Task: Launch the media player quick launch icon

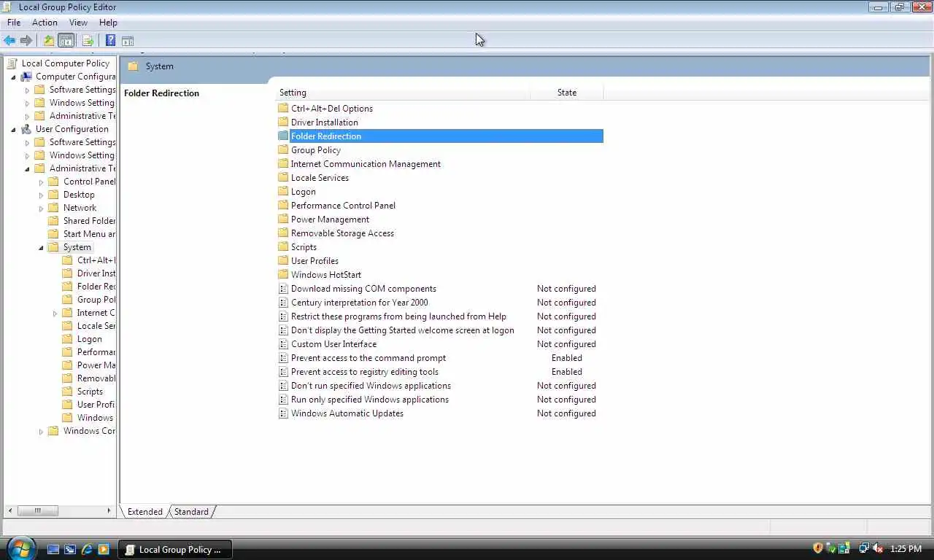Action: pyautogui.click(x=104, y=549)
